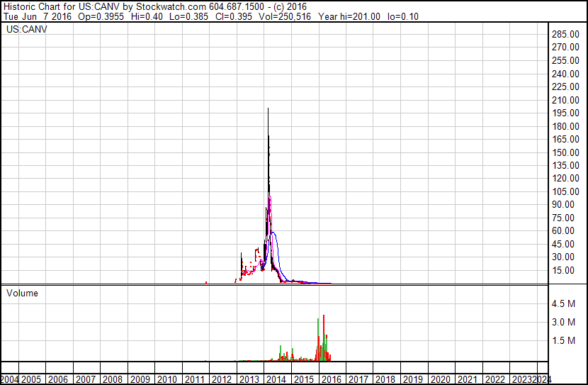
Task: Click the 2020 year label on the time axis
Action: click(x=440, y=380)
